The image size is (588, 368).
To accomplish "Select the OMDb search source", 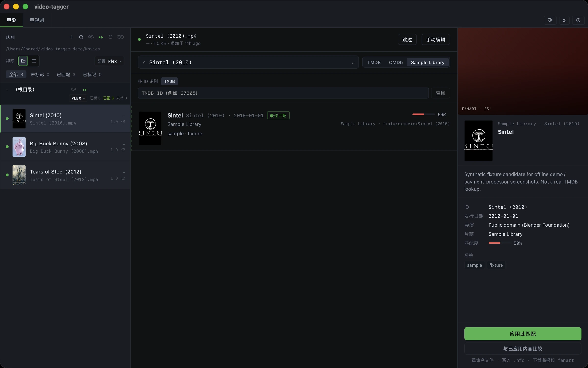I will (396, 62).
